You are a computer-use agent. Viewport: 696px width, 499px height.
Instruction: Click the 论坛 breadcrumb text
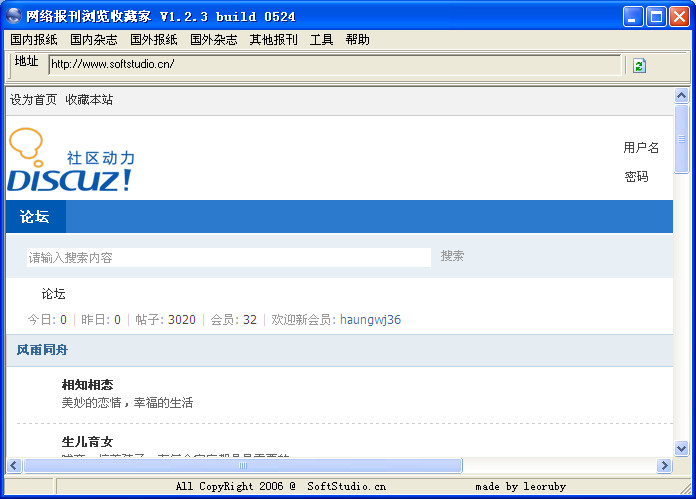(54, 294)
